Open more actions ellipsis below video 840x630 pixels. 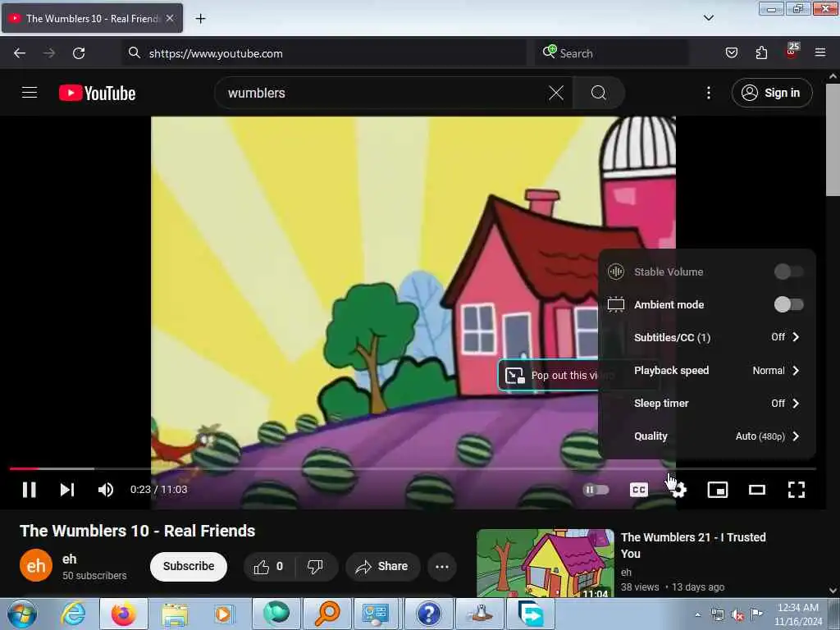(x=442, y=566)
